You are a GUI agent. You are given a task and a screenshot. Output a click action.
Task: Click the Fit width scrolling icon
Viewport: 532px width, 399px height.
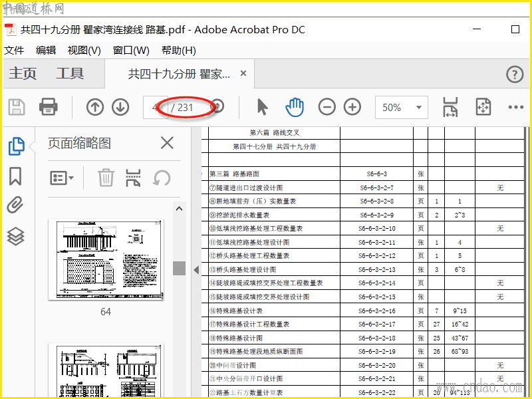450,107
